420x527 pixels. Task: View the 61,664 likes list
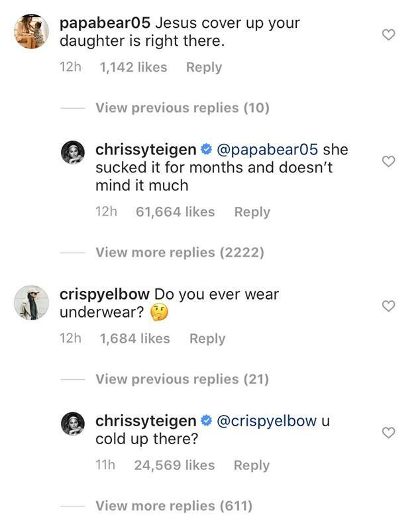pos(175,212)
